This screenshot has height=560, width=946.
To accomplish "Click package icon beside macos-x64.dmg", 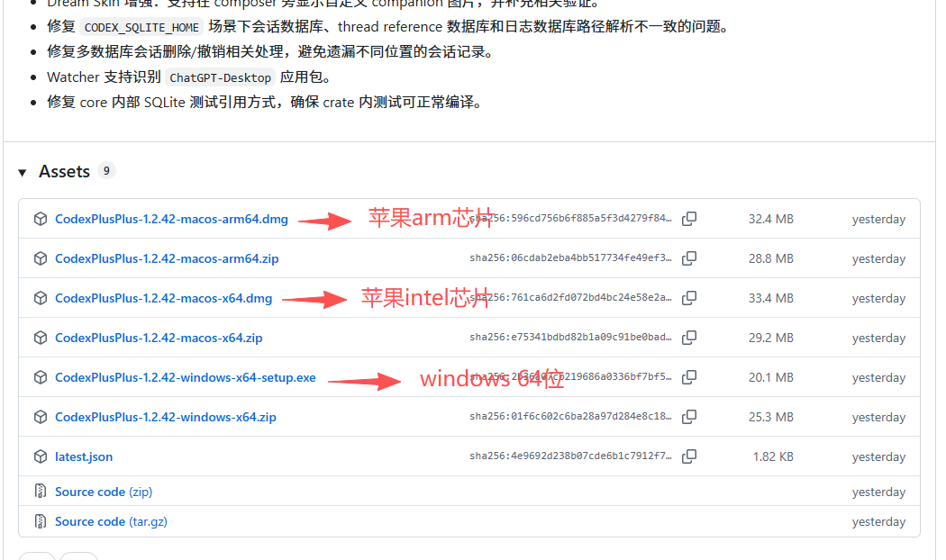I will (x=41, y=298).
